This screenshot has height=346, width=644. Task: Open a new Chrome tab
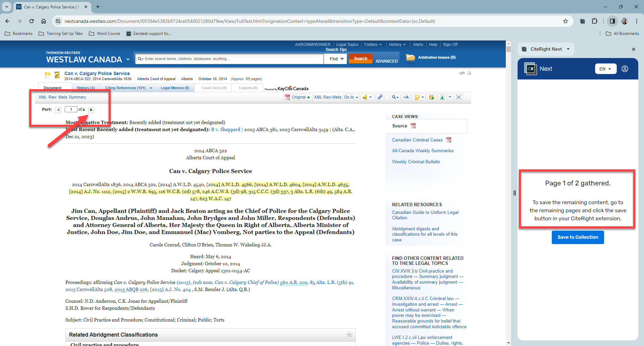click(x=98, y=7)
